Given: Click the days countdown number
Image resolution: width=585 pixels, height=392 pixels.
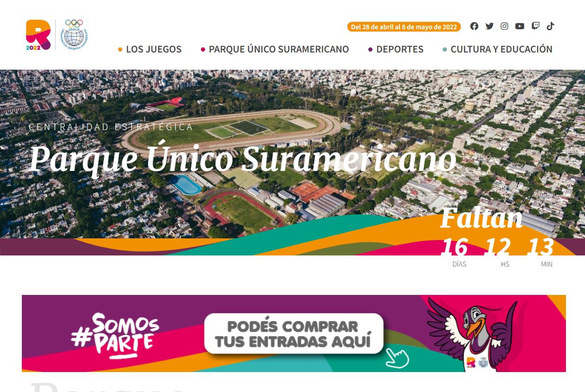Looking at the screenshot, I should coord(454,247).
